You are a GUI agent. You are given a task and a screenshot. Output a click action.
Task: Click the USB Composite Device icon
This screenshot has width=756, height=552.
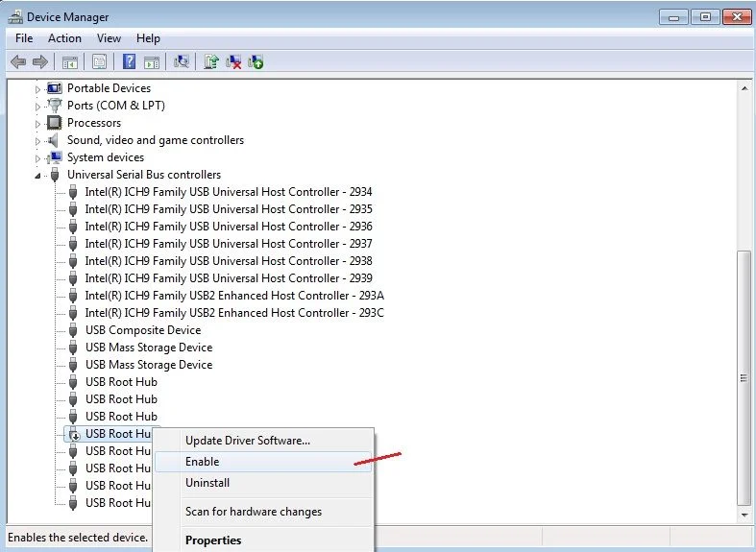click(x=73, y=330)
